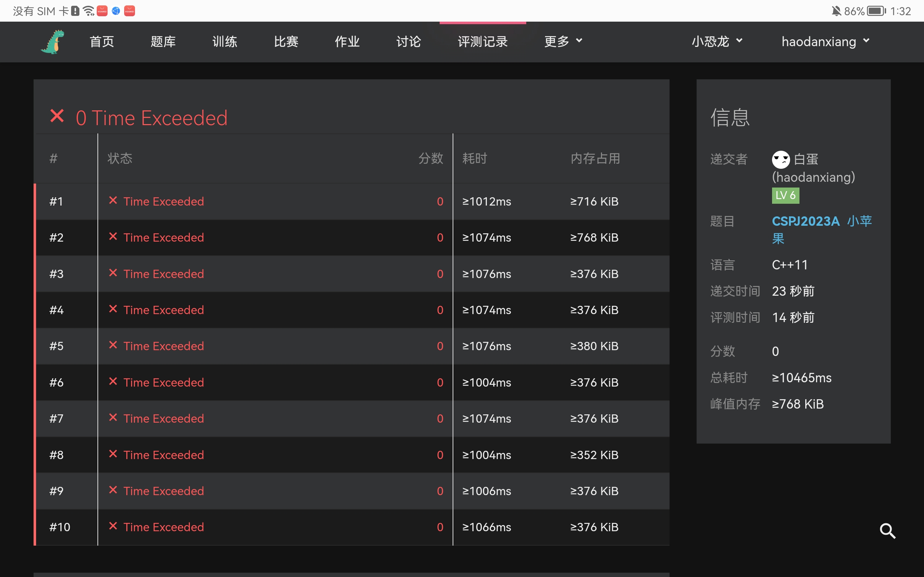Screen dimensions: 924x577
Task: Expand the 更多 dropdown menu
Action: [563, 41]
